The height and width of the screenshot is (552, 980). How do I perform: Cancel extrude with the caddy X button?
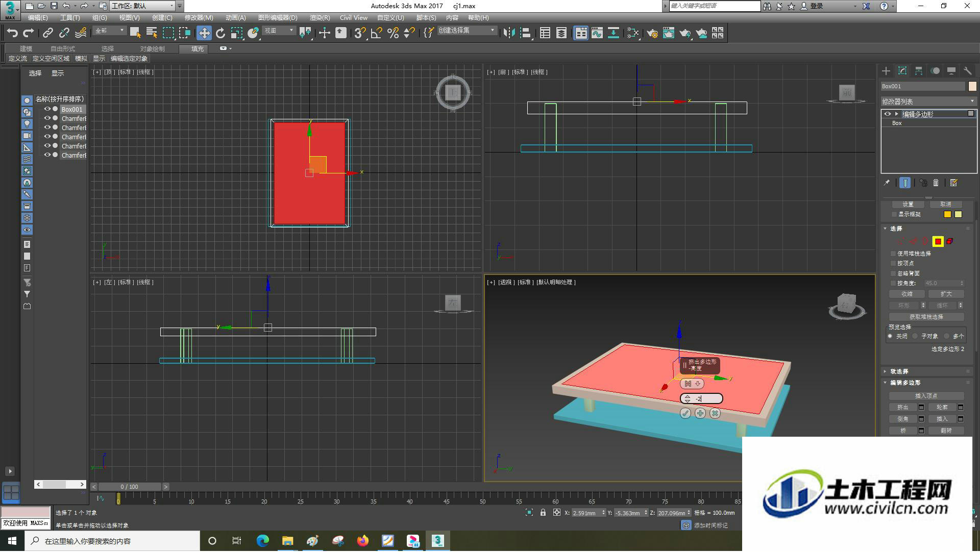click(715, 413)
